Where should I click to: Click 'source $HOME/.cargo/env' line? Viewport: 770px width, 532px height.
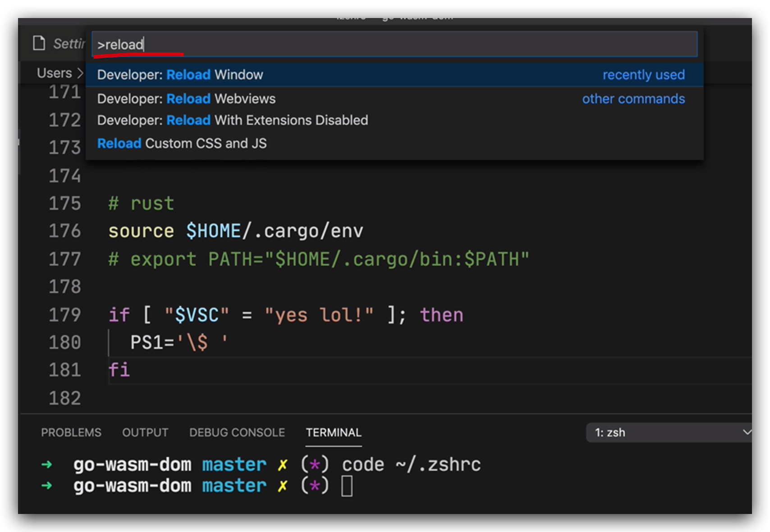pyautogui.click(x=236, y=231)
